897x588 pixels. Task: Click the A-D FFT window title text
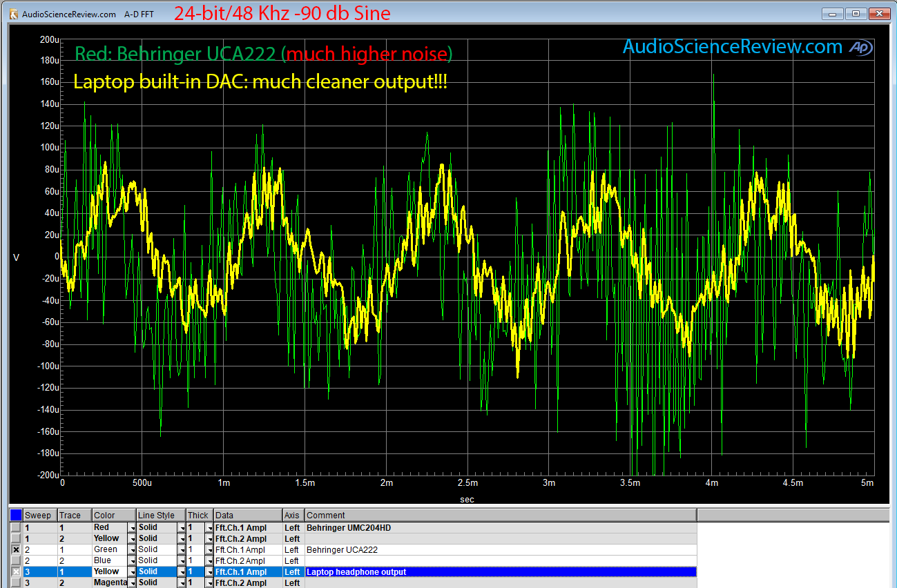(x=139, y=14)
